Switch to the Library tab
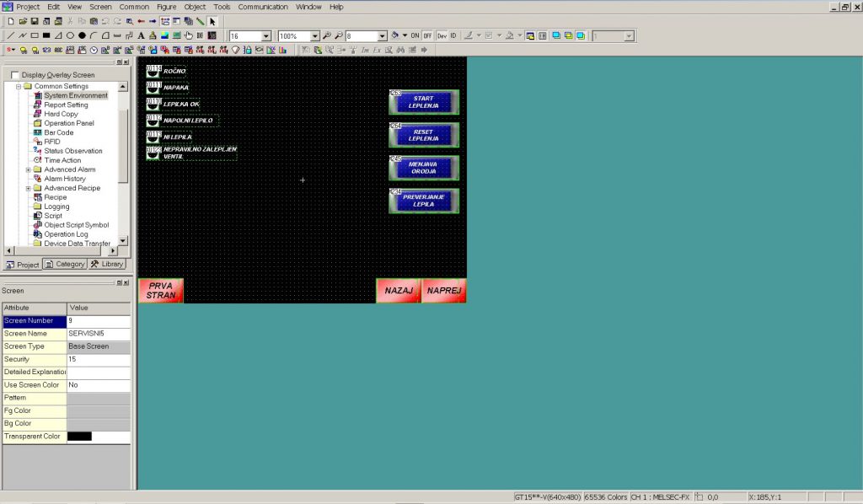This screenshot has width=863, height=504. [x=107, y=264]
